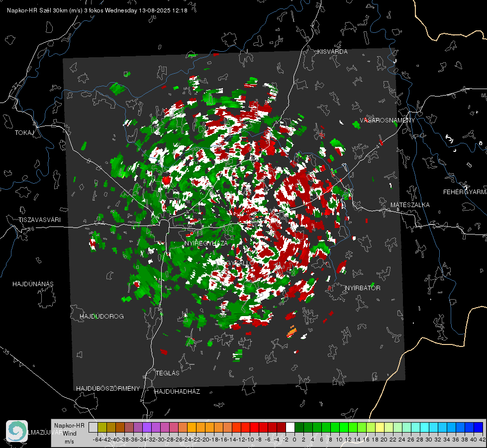Select the white -2 to 0 legend swatch

tap(290, 428)
